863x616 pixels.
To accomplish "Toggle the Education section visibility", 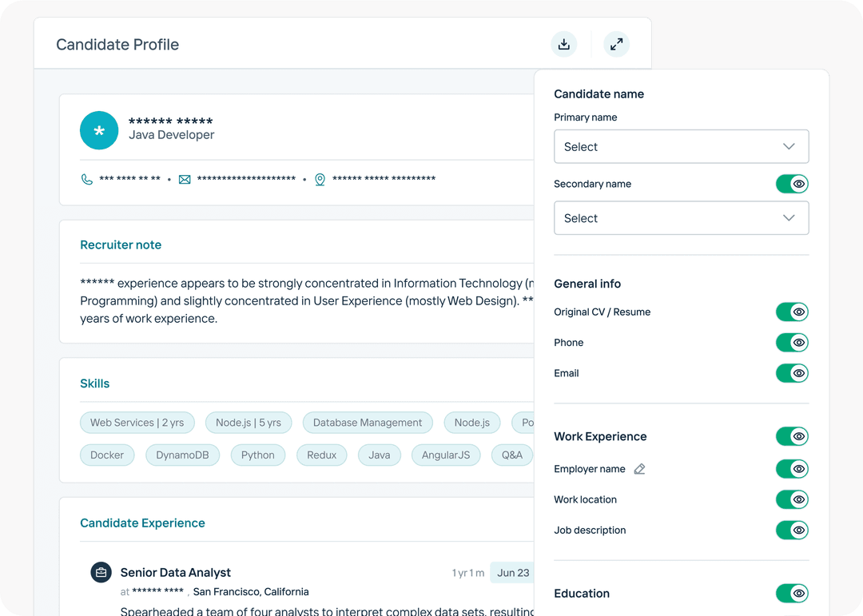I will coord(792,593).
